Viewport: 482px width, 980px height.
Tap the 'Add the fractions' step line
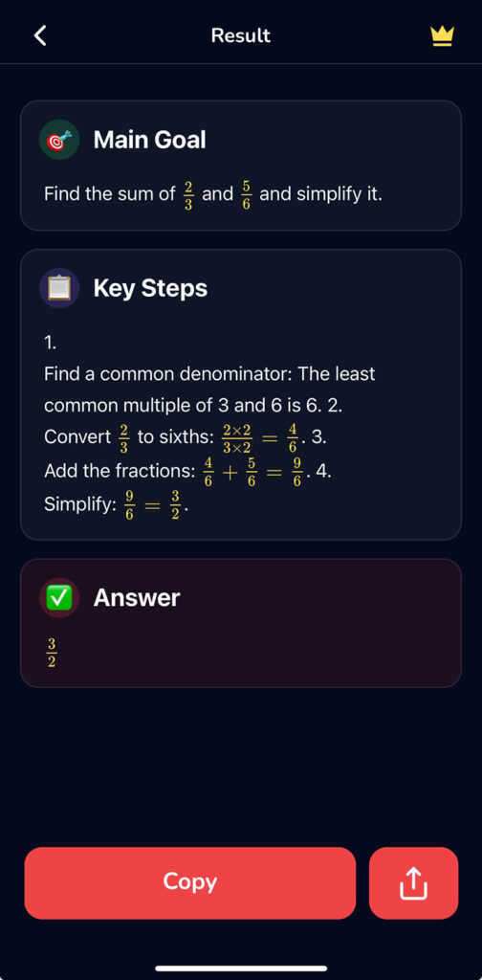coord(187,471)
